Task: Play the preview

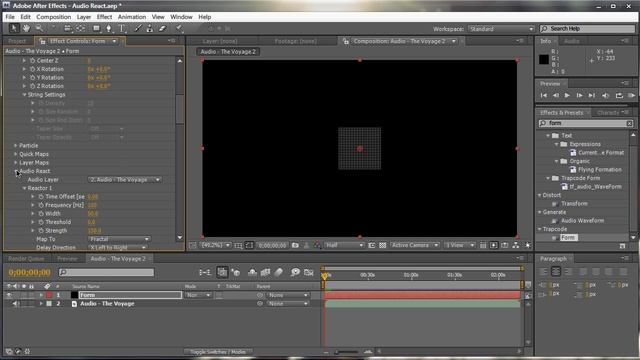Action: 567,95
